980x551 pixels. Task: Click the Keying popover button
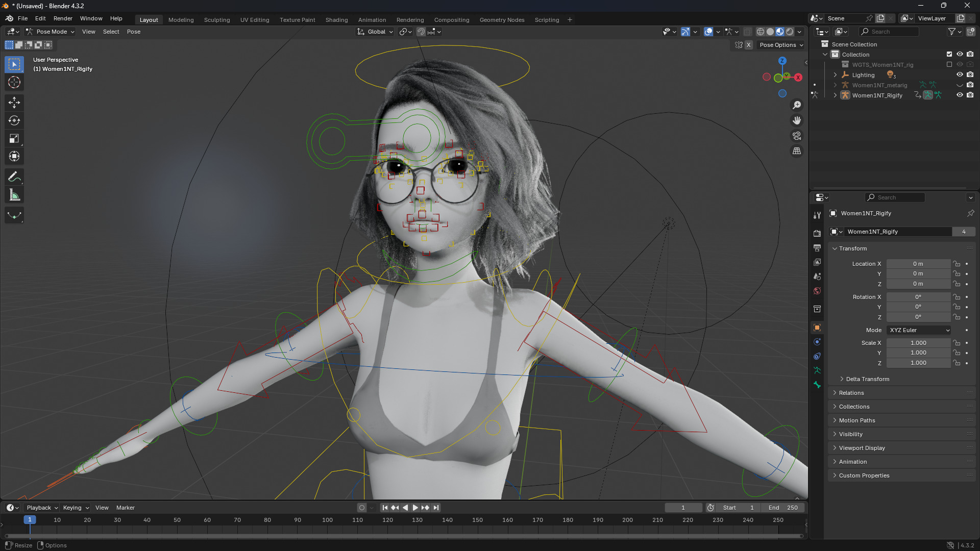(76, 508)
